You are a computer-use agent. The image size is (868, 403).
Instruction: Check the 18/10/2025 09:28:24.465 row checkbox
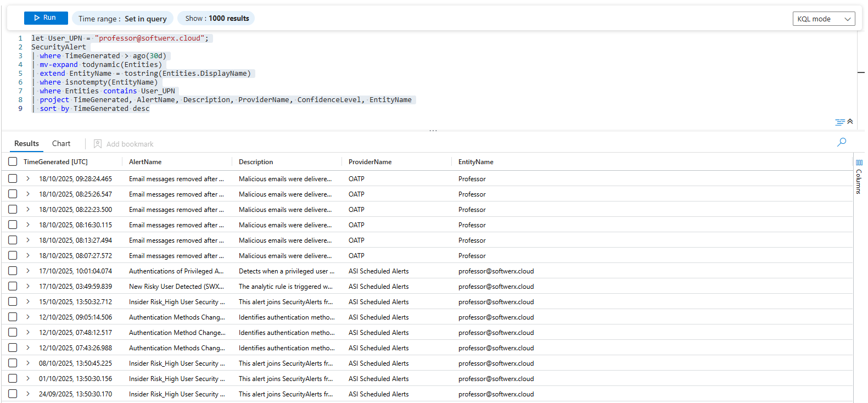pyautogui.click(x=13, y=178)
